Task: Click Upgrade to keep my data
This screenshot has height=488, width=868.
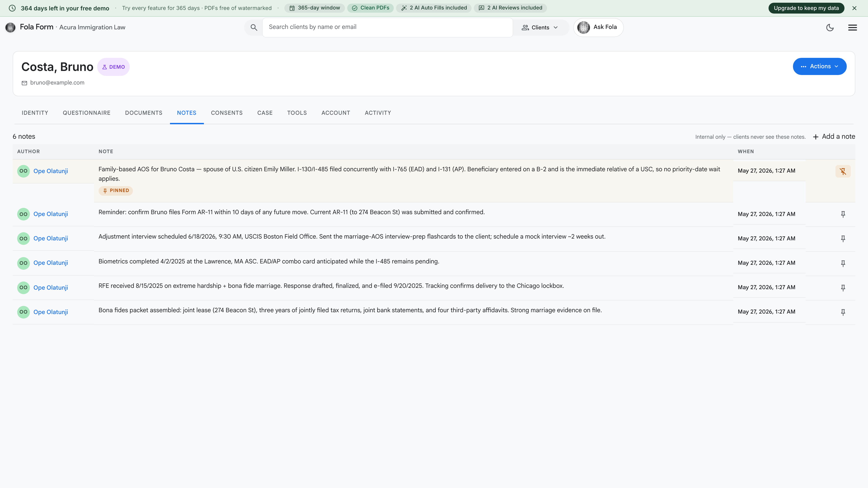Action: pos(806,8)
